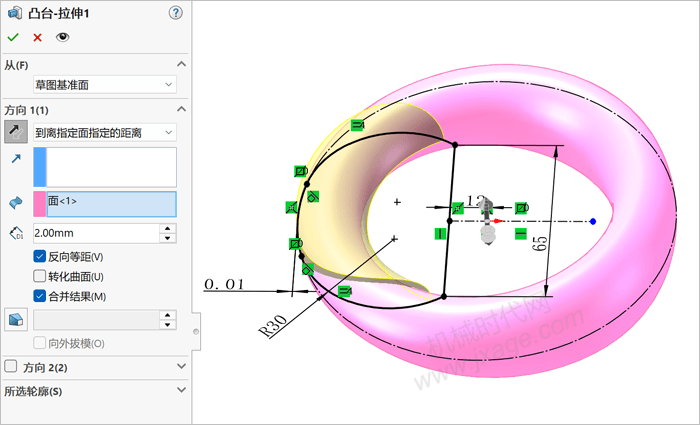Click the extrude direction arrow icon
The height and width of the screenshot is (425, 700).
coord(16,158)
